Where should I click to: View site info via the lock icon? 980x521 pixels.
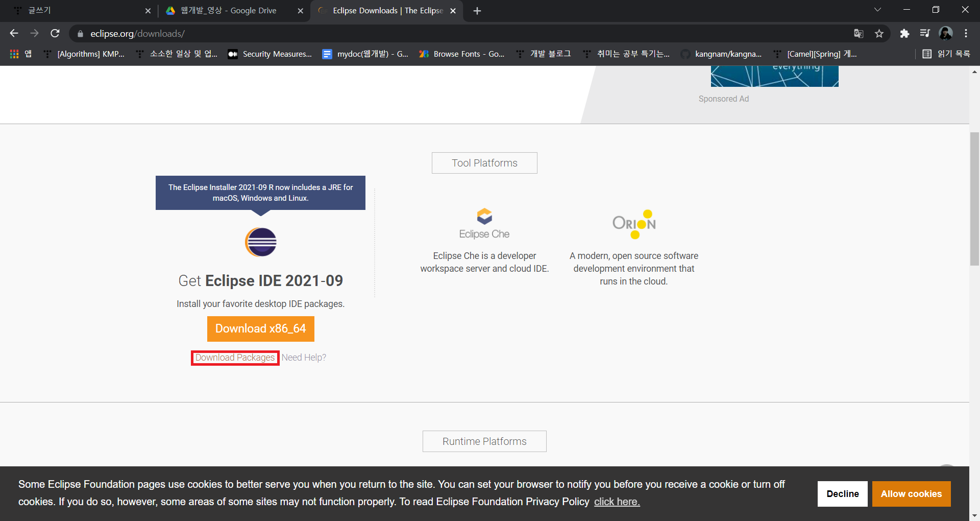80,34
